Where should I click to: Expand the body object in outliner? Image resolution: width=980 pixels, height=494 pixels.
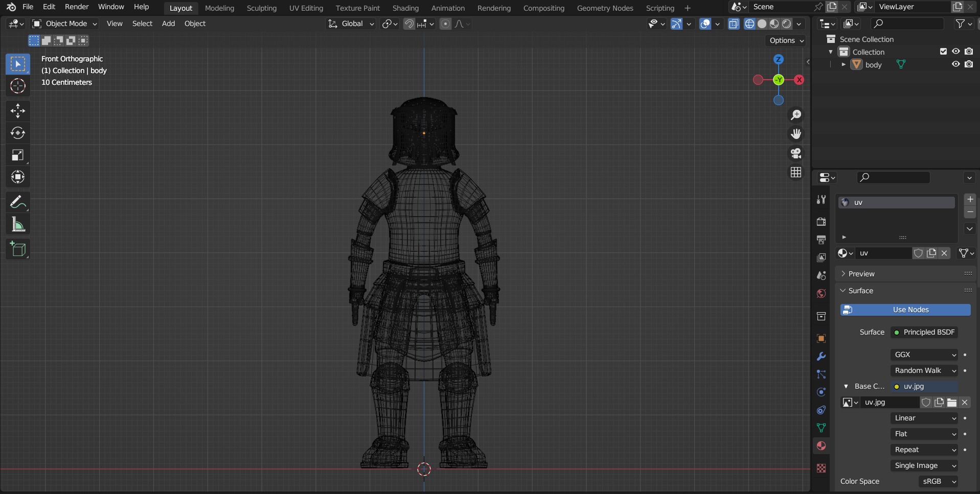point(844,64)
